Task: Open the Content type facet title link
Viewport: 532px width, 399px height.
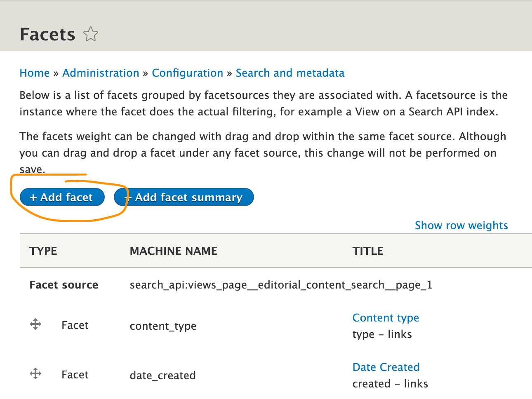Action: click(386, 318)
